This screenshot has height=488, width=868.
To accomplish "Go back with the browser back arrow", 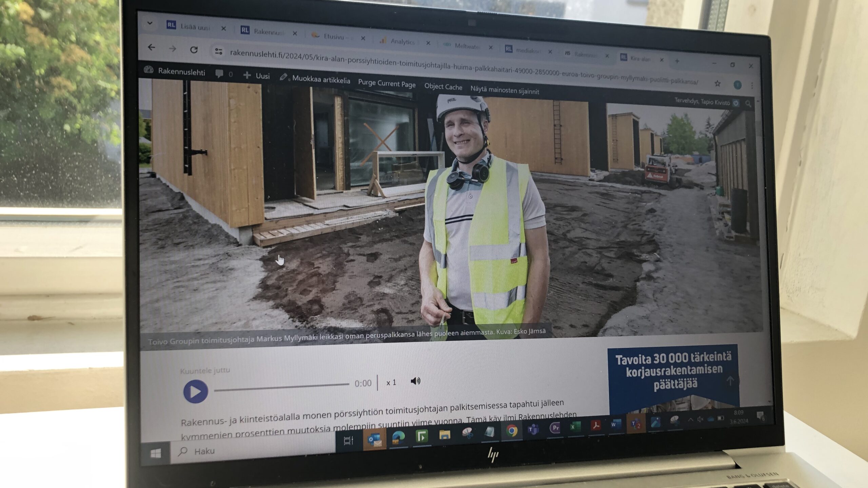I will 151,47.
